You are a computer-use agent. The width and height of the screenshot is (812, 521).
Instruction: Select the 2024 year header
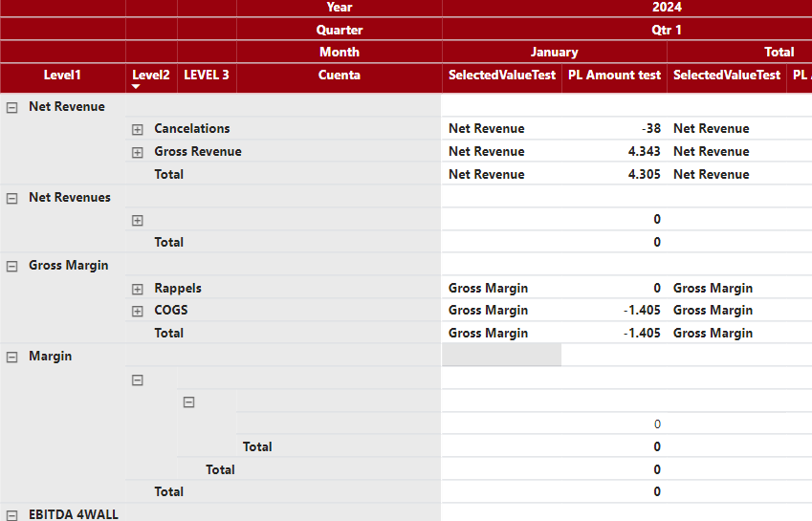tap(667, 7)
